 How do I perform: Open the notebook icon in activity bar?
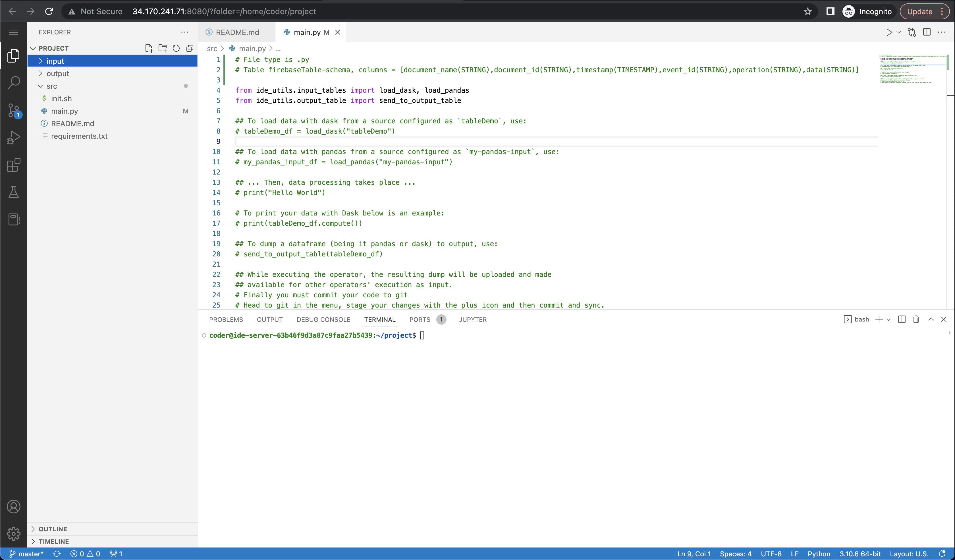14,219
